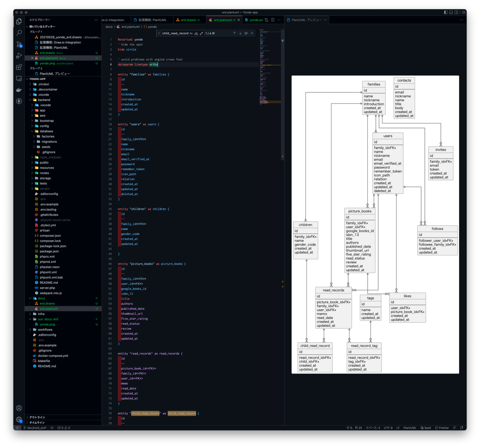Open Remote Explorer icon in activity bar
The width and height of the screenshot is (480, 448).
pos(19,78)
